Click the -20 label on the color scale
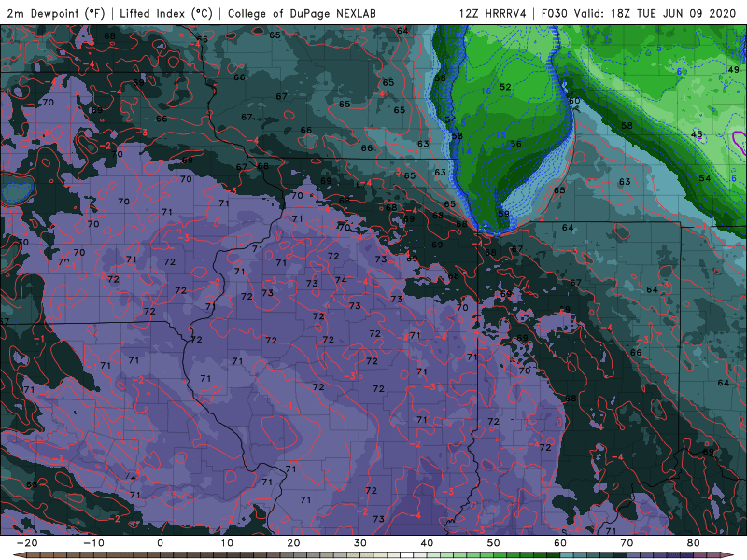The width and height of the screenshot is (747, 560). [27, 543]
